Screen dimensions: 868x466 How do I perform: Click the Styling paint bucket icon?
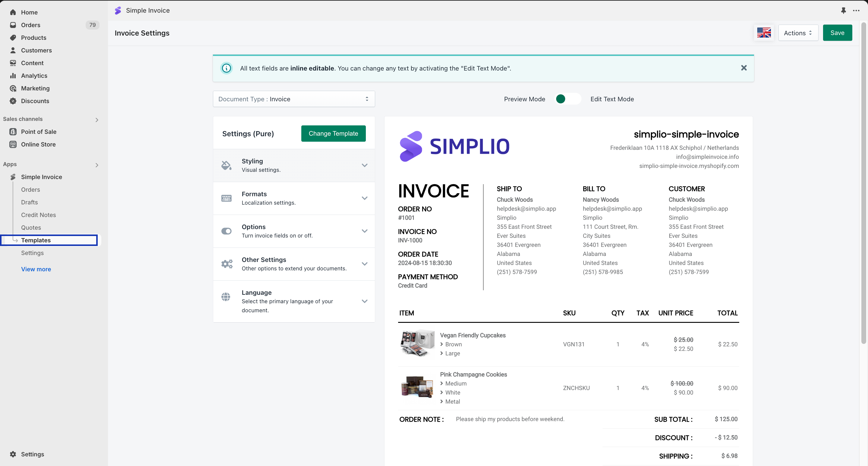click(226, 165)
